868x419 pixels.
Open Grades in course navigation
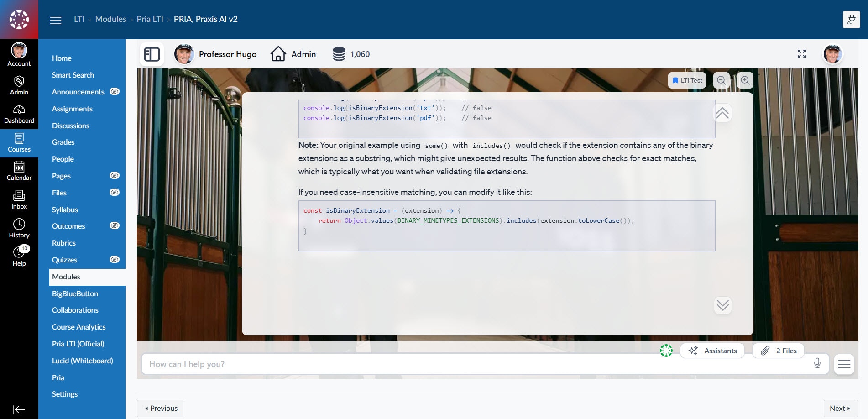(63, 142)
